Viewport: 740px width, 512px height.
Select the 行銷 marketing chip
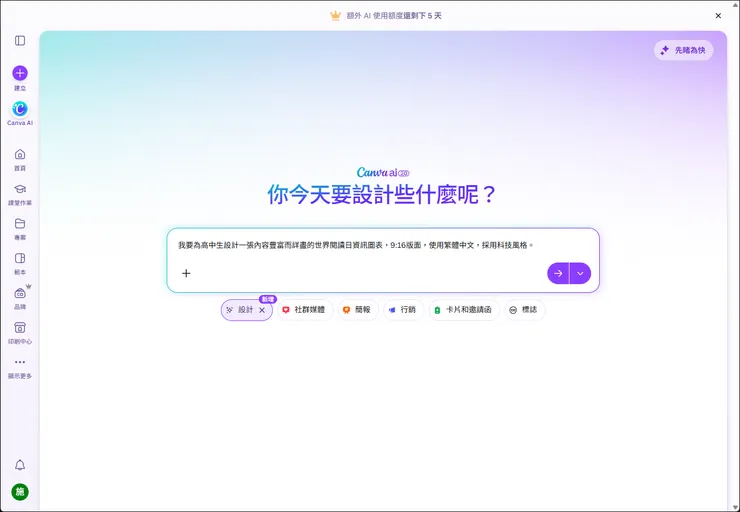click(403, 310)
